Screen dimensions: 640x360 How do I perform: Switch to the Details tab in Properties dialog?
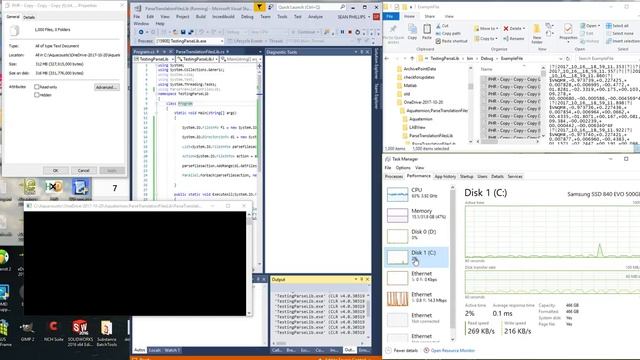coord(29,17)
